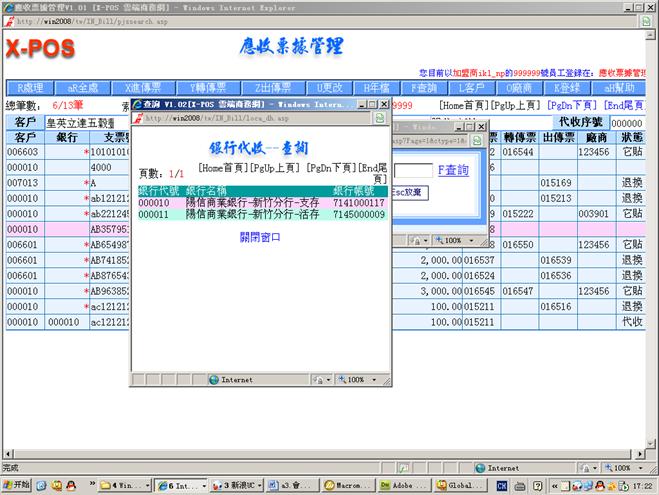
Task: Click the R處理 toolbar button
Action: pos(33,88)
